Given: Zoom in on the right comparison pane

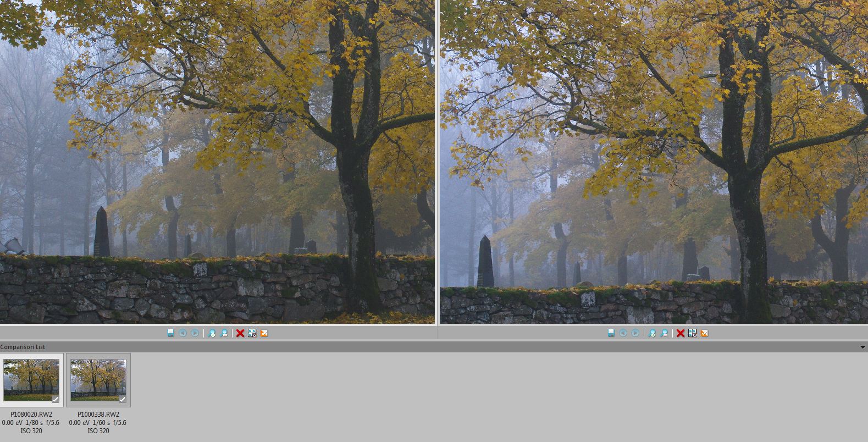Looking at the screenshot, I should (x=652, y=333).
